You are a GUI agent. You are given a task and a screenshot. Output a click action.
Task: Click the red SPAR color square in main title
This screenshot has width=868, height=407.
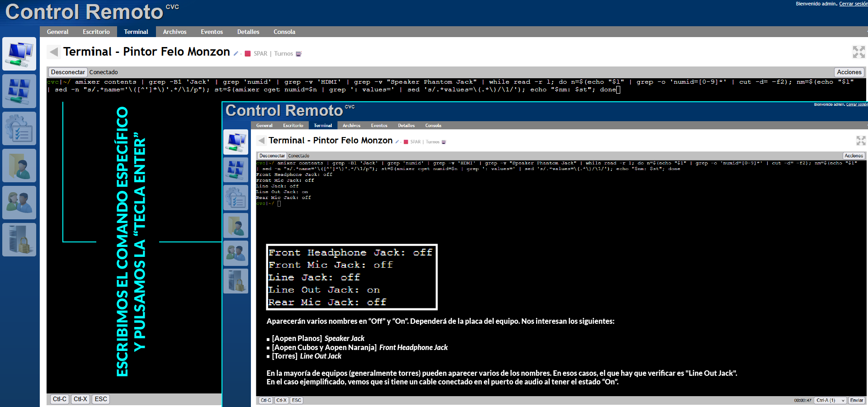(x=247, y=54)
